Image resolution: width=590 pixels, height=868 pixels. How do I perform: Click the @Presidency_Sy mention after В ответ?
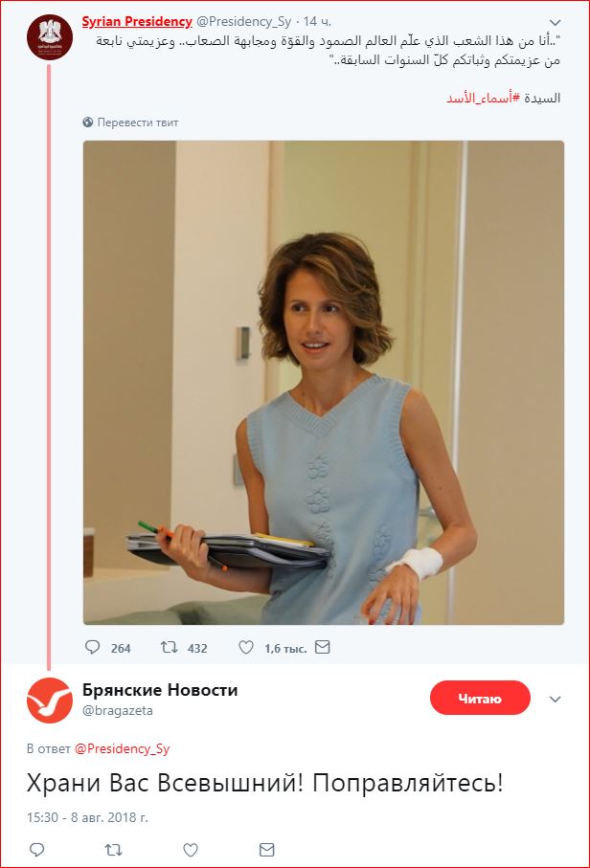pyautogui.click(x=122, y=748)
